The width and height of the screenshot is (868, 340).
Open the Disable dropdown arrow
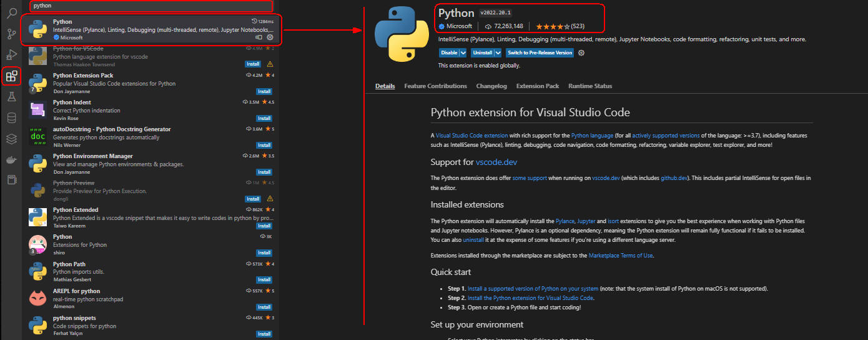click(x=464, y=52)
